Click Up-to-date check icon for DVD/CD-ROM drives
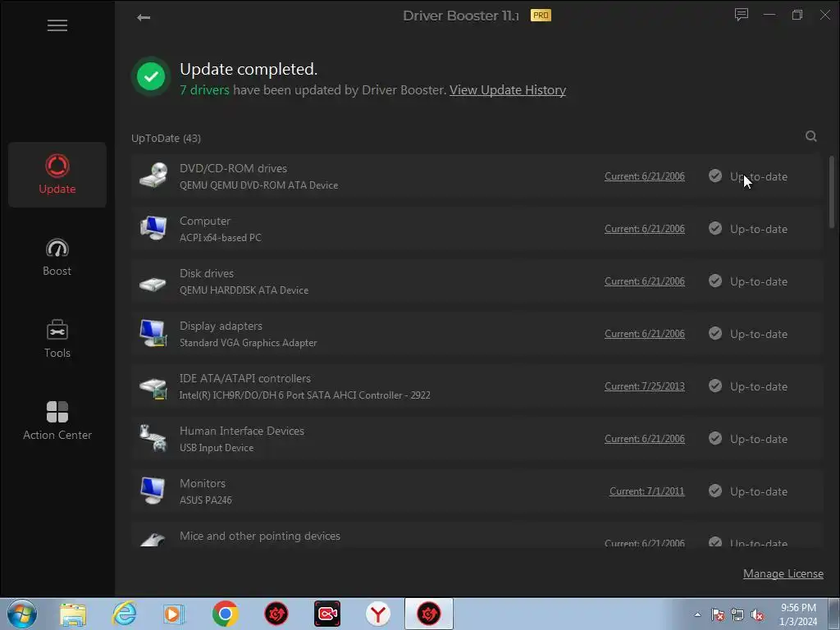The height and width of the screenshot is (630, 840). pos(715,176)
